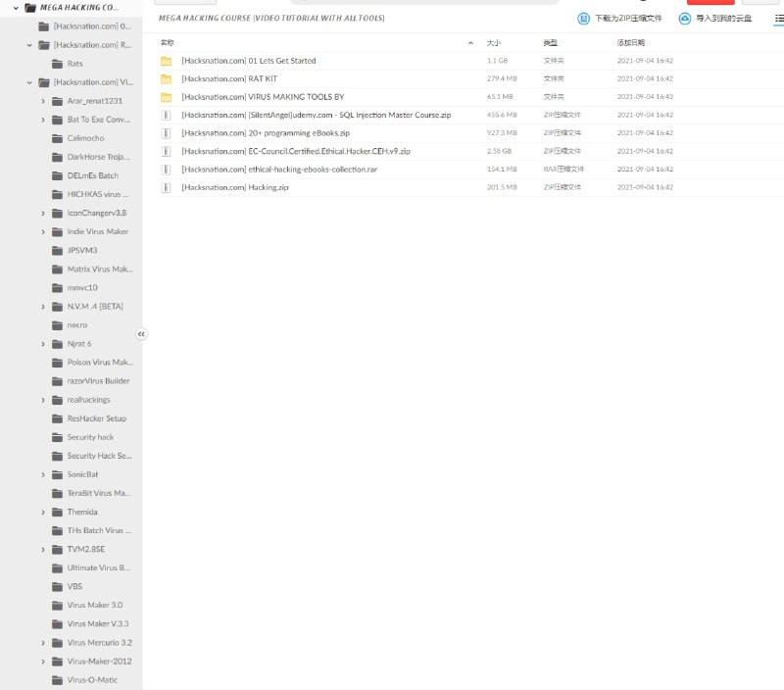The image size is (784, 690).
Task: Expand the Njrat 6 tree node arrow
Action: click(44, 344)
